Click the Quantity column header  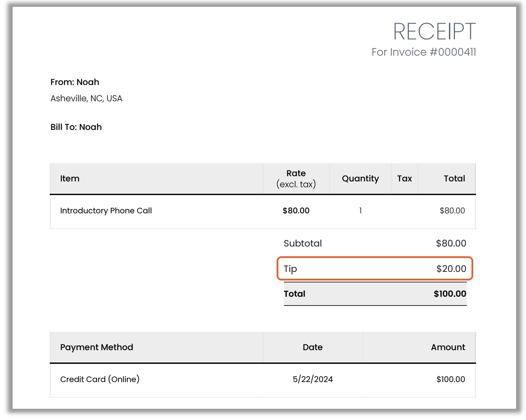click(360, 179)
